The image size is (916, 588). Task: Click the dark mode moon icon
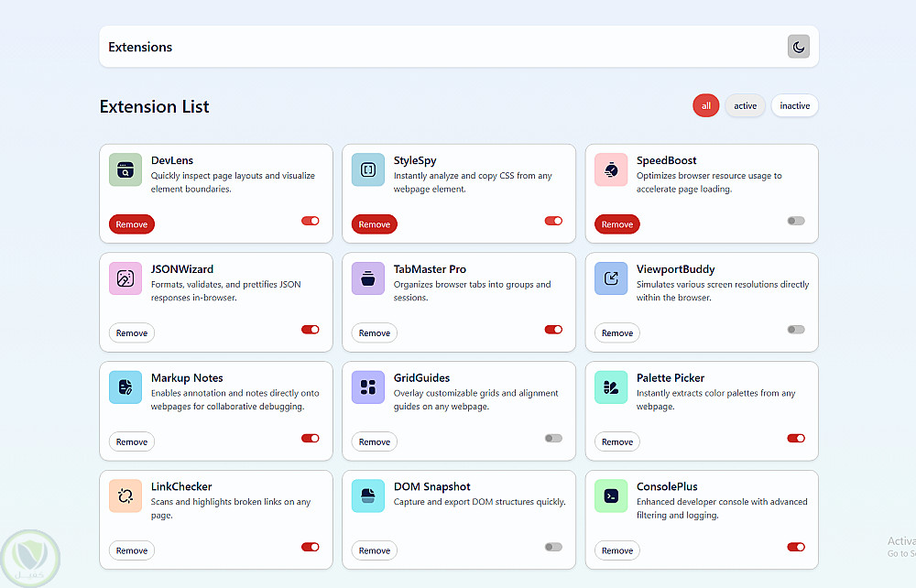799,47
